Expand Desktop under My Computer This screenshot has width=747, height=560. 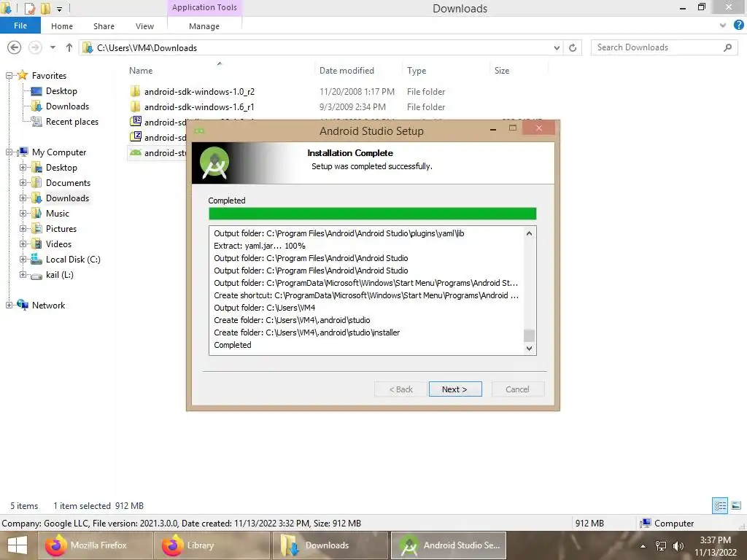coord(23,168)
